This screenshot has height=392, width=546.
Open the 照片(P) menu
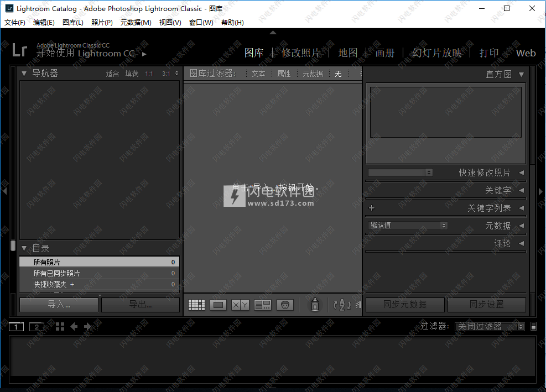(102, 22)
